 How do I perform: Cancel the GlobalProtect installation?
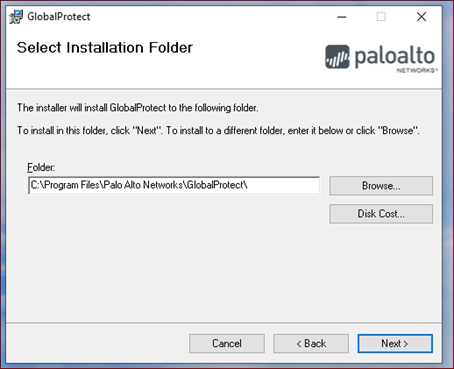coord(227,343)
